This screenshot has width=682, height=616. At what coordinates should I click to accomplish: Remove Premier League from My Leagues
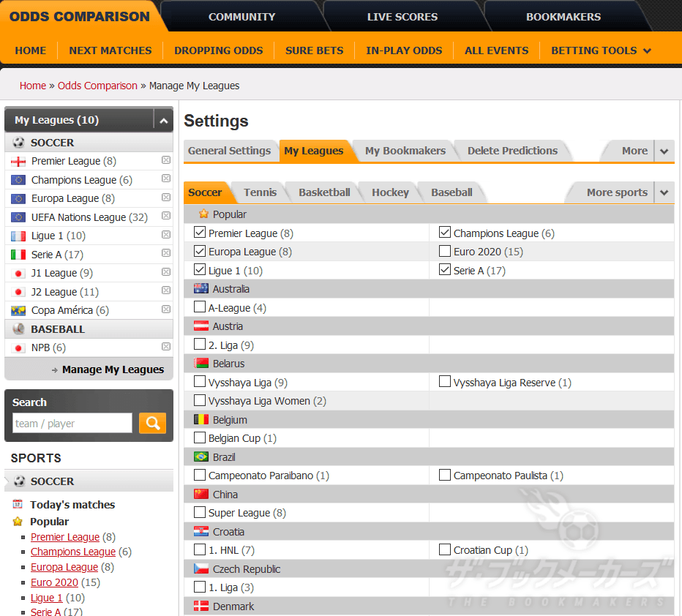165,160
